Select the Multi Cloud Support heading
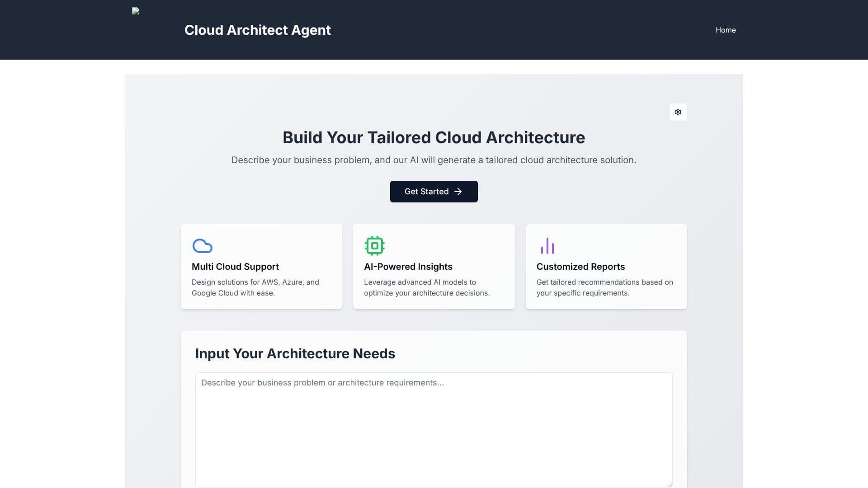868x488 pixels. point(235,267)
